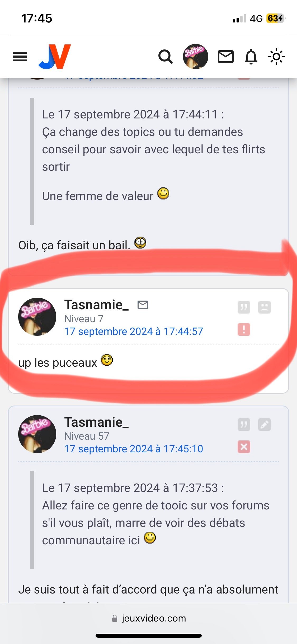Delete Tasmanie_ post with red X
The height and width of the screenshot is (644, 297).
[x=244, y=447]
